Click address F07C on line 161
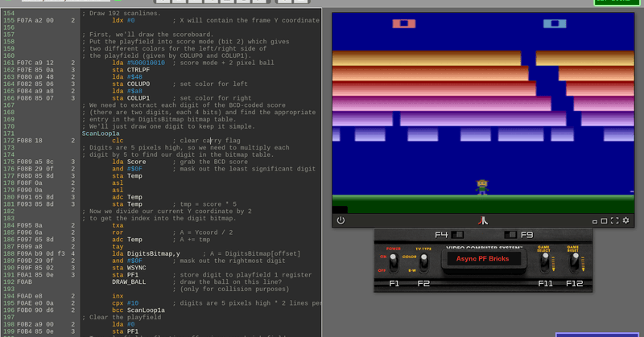644x337 pixels. pyautogui.click(x=24, y=63)
